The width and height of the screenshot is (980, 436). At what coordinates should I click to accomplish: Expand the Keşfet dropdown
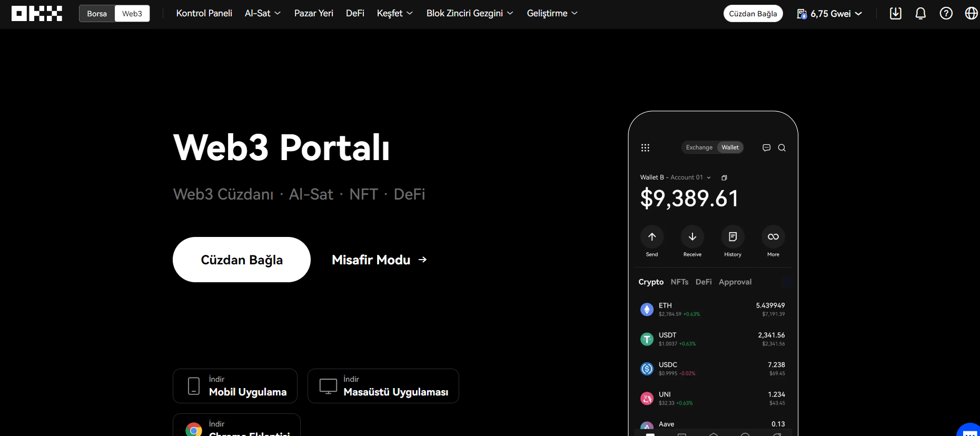click(x=395, y=13)
